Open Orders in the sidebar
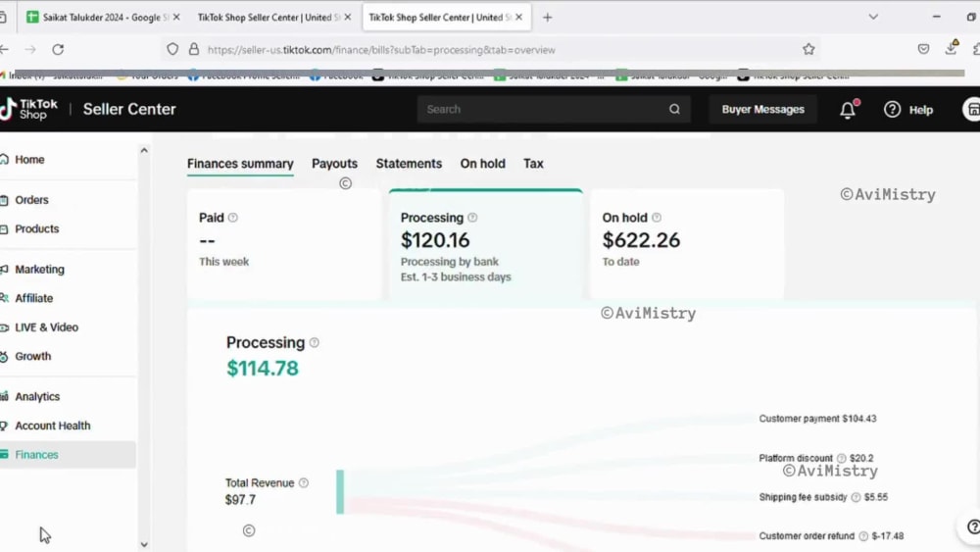The image size is (980, 552). point(31,200)
